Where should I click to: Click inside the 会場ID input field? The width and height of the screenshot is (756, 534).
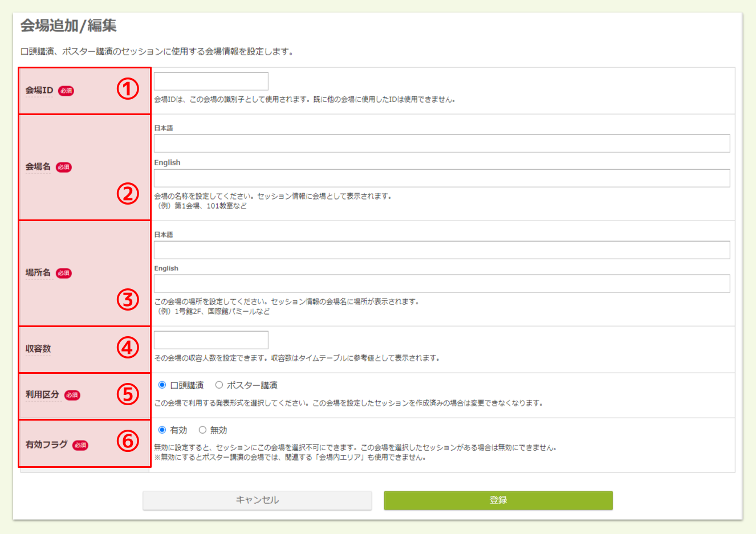tap(210, 80)
